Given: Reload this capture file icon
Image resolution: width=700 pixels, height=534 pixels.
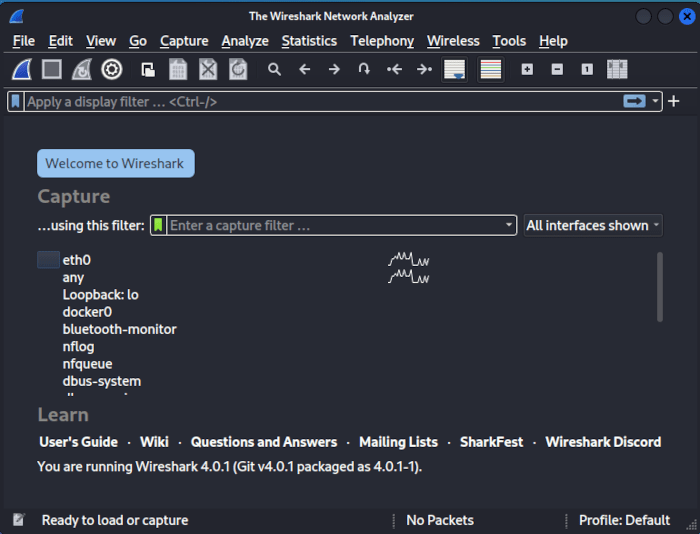Looking at the screenshot, I should tap(238, 70).
